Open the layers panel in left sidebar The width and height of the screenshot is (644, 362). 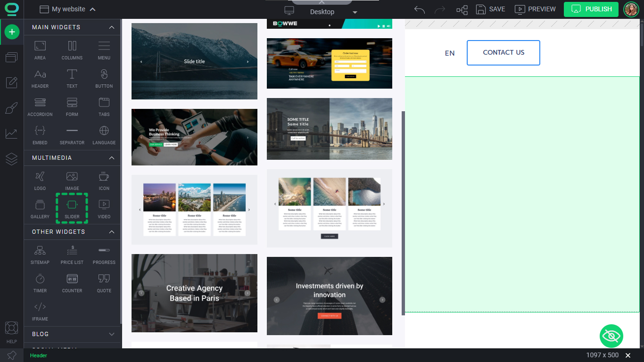click(x=12, y=159)
